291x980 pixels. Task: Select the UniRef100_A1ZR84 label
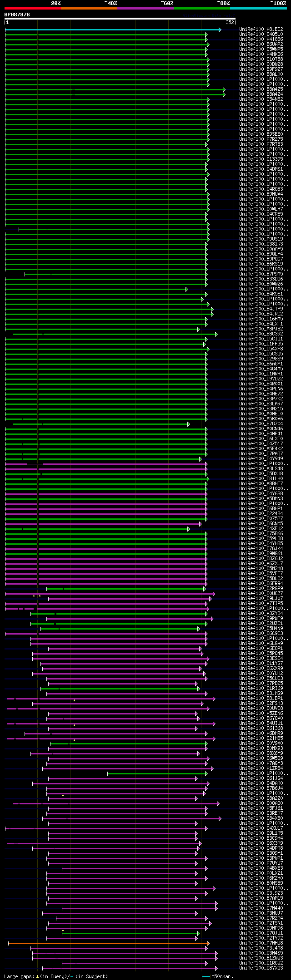click(261, 768)
